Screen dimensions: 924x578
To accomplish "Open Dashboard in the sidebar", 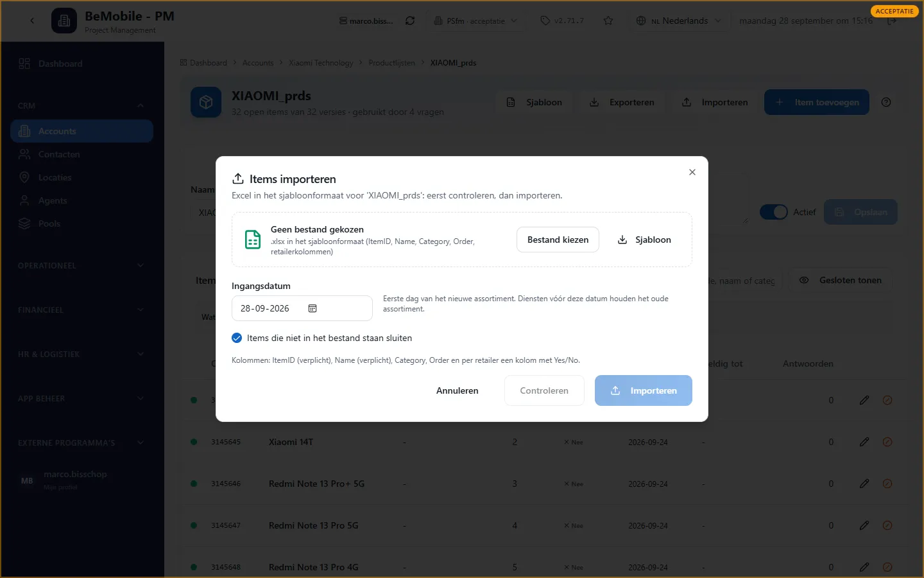I will 82,64.
